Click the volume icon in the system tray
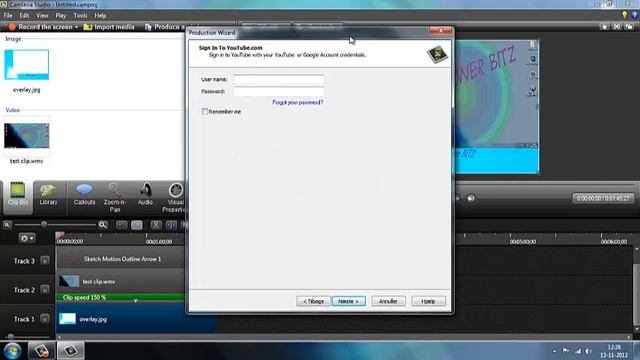 click(588, 351)
